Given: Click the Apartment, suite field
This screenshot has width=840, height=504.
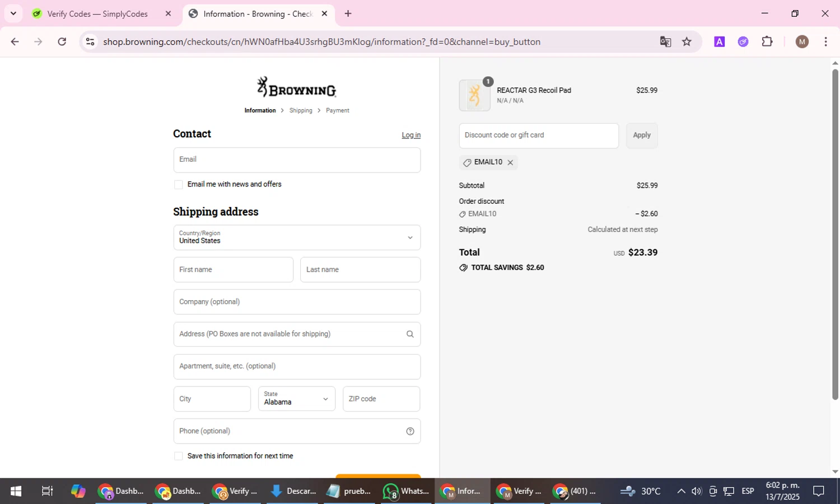Looking at the screenshot, I should tap(297, 367).
